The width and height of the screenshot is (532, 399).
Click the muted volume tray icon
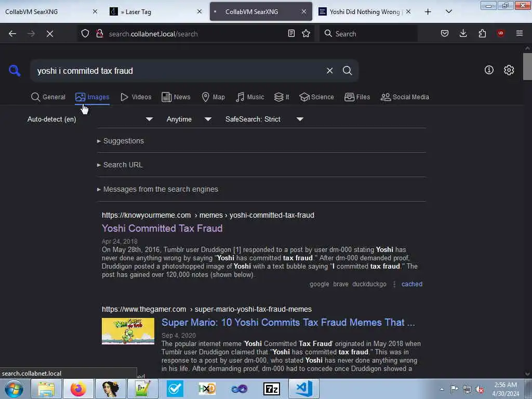click(x=480, y=390)
